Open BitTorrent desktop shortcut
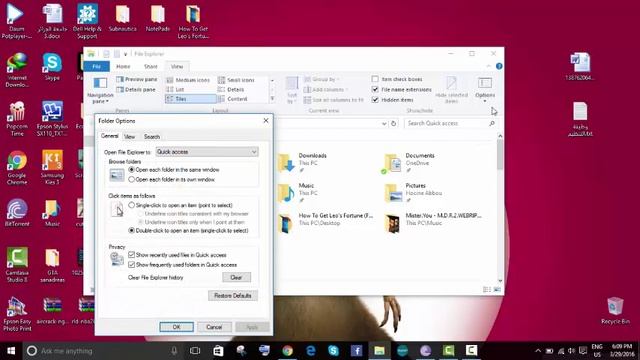Image resolution: width=640 pixels, height=360 pixels. (x=17, y=213)
